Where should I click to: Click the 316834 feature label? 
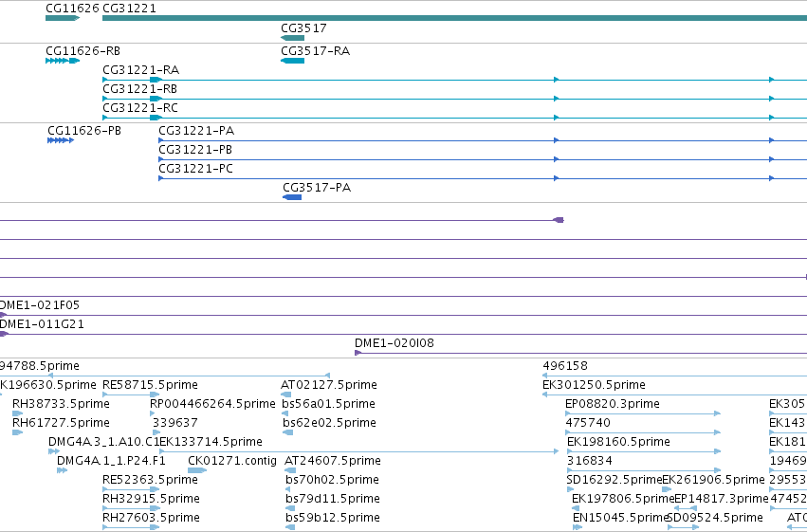pyautogui.click(x=589, y=461)
